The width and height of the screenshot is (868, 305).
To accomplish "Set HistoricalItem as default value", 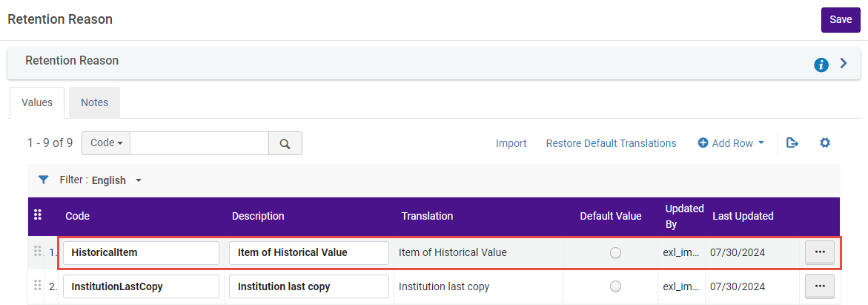I will tap(615, 253).
